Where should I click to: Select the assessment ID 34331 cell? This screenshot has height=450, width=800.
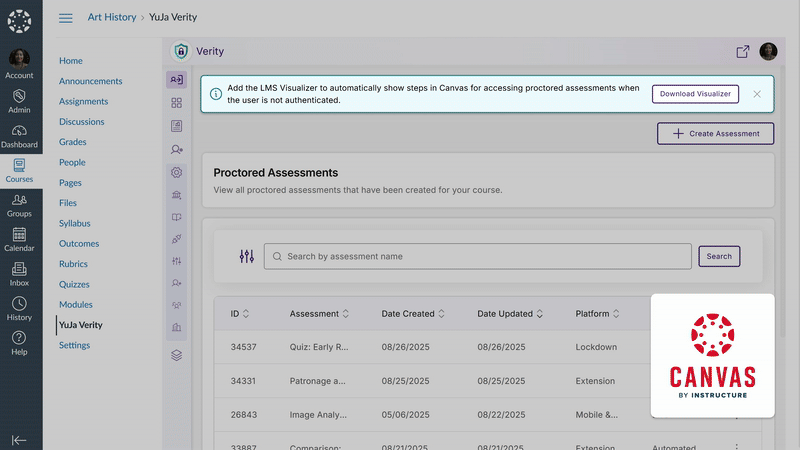[243, 381]
